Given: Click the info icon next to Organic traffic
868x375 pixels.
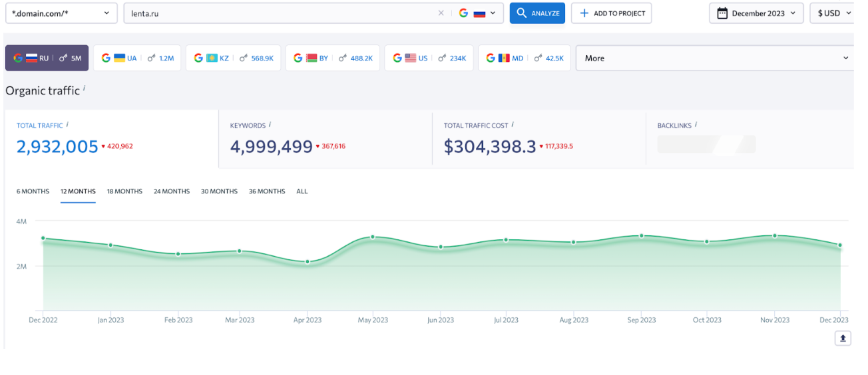Looking at the screenshot, I should [x=85, y=88].
